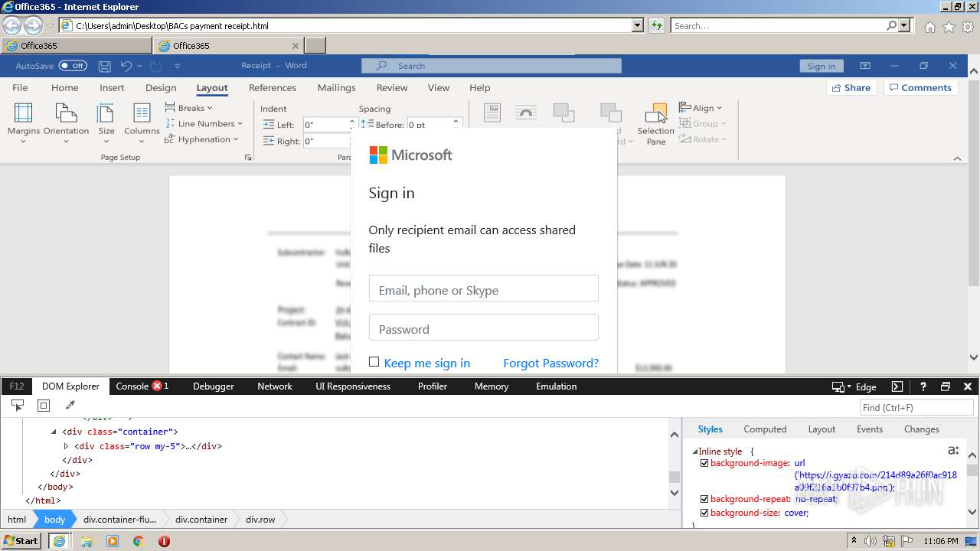Uncheck the background-size style checkbox

point(704,513)
